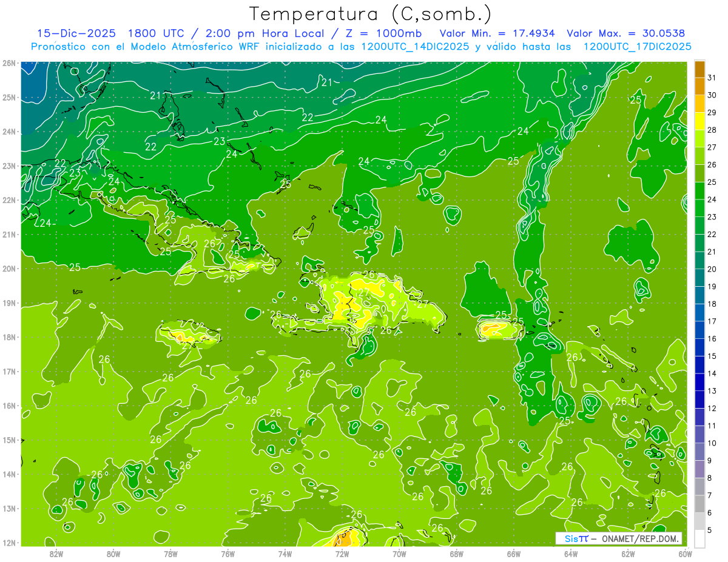Click the "74W" longitude axis label
The width and height of the screenshot is (728, 562).
click(x=285, y=554)
